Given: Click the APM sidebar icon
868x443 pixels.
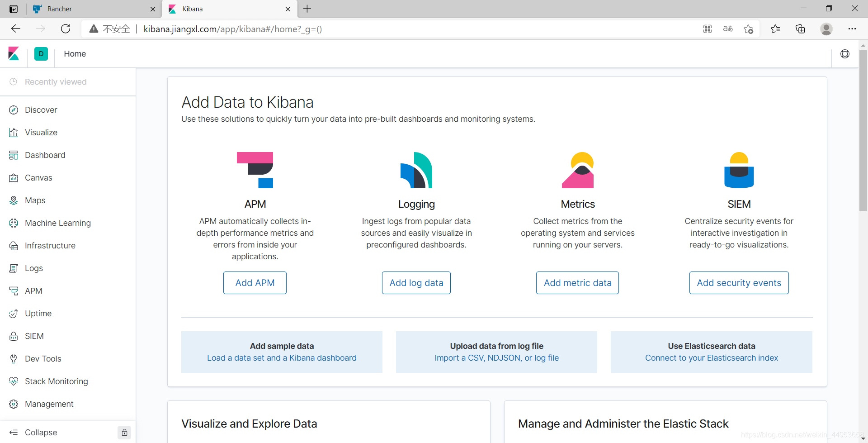Looking at the screenshot, I should (x=14, y=291).
